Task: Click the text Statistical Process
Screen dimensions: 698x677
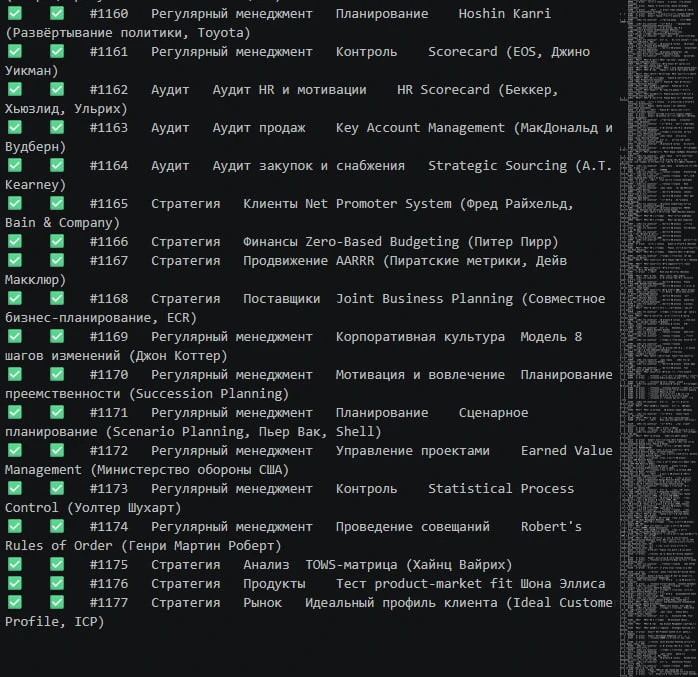Action: point(501,489)
